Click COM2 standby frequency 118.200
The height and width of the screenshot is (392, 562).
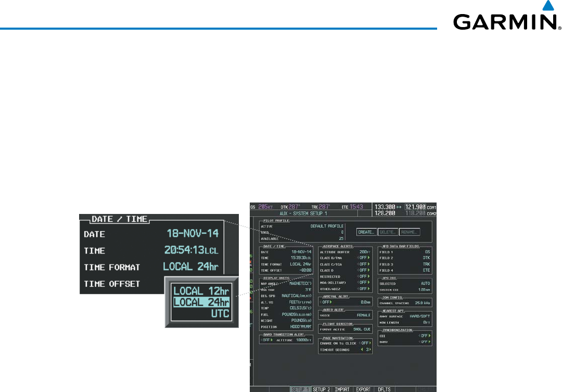pyautogui.click(x=415, y=213)
